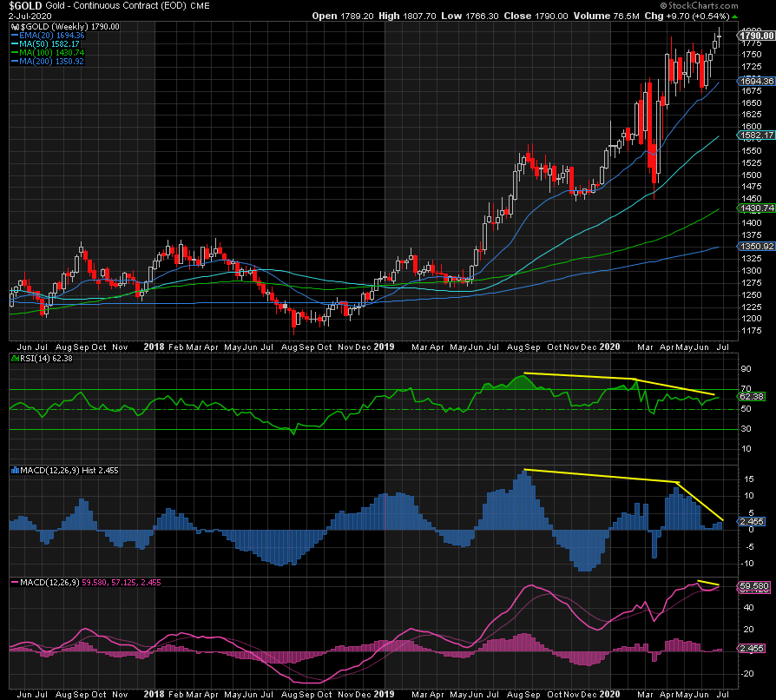The height and width of the screenshot is (700, 776).
Task: Click the MA(50) cyan legend dash
Action: coord(13,44)
